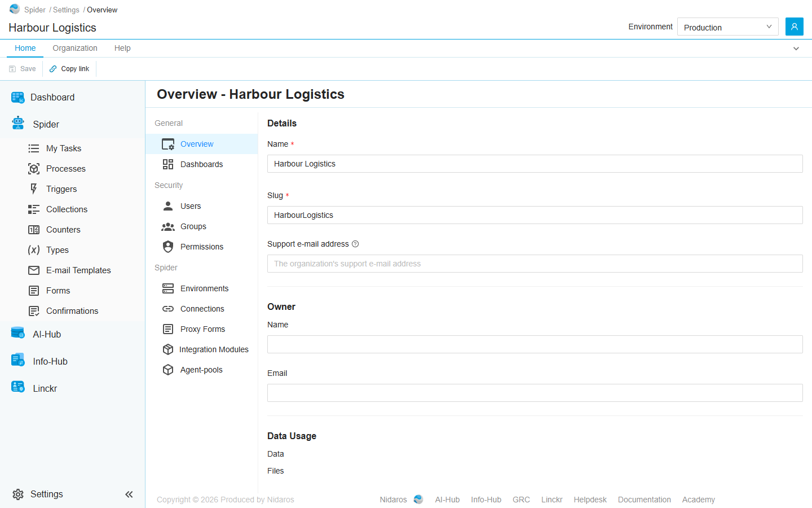This screenshot has width=812, height=508.
Task: Open the Academy footer link
Action: (698, 500)
